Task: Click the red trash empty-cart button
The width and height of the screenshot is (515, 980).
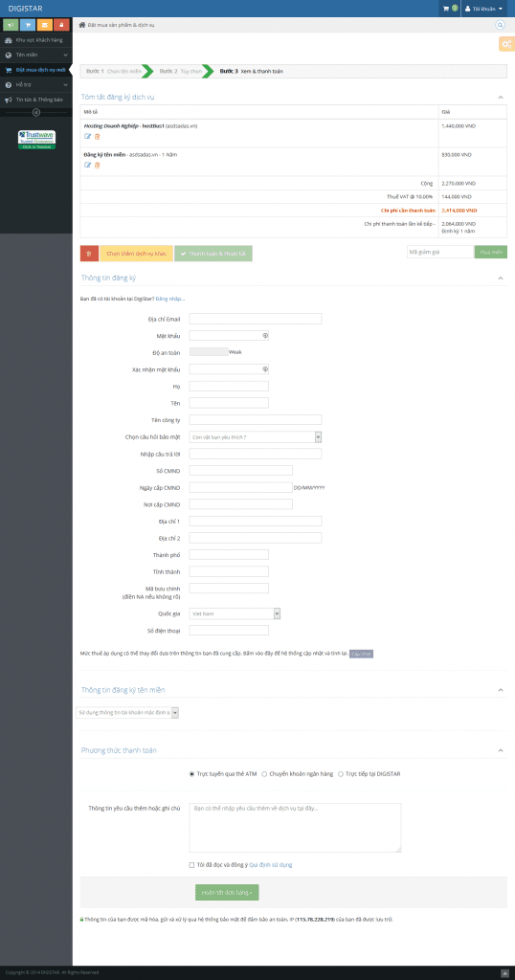Action: pyautogui.click(x=89, y=253)
